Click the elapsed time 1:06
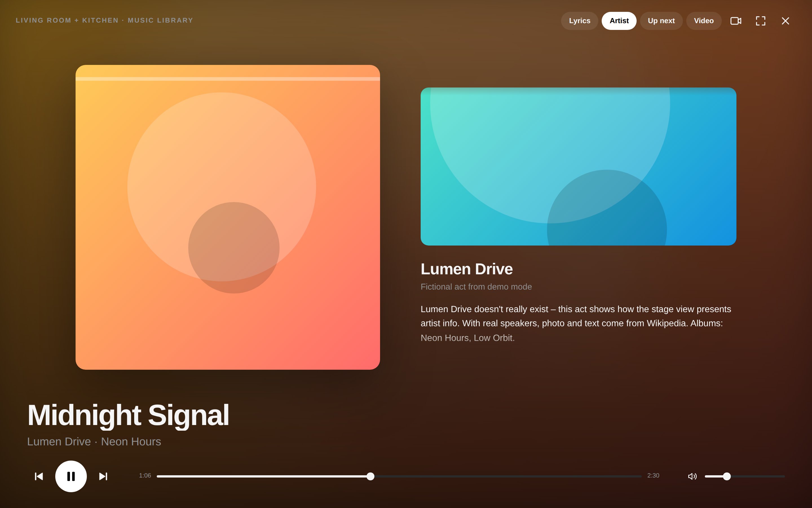The image size is (812, 508). tap(145, 476)
